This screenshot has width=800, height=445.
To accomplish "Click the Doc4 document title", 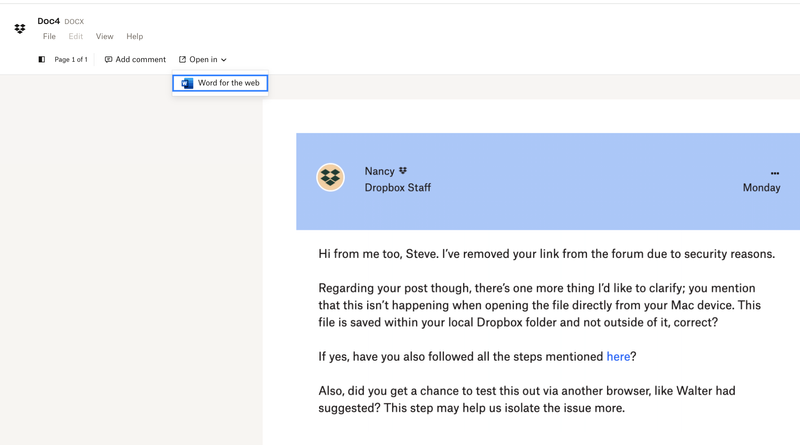I will click(48, 21).
